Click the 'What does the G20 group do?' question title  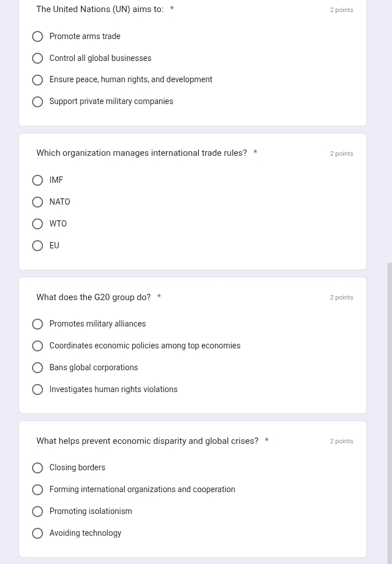pos(94,297)
